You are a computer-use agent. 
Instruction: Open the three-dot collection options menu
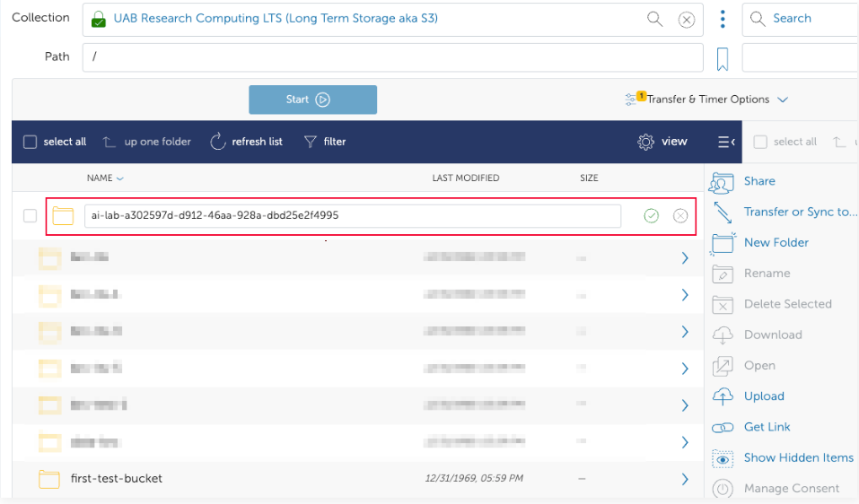(723, 19)
